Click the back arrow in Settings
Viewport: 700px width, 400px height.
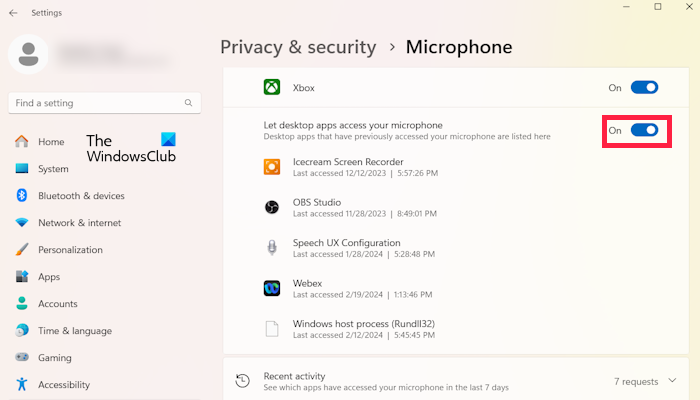tap(13, 13)
